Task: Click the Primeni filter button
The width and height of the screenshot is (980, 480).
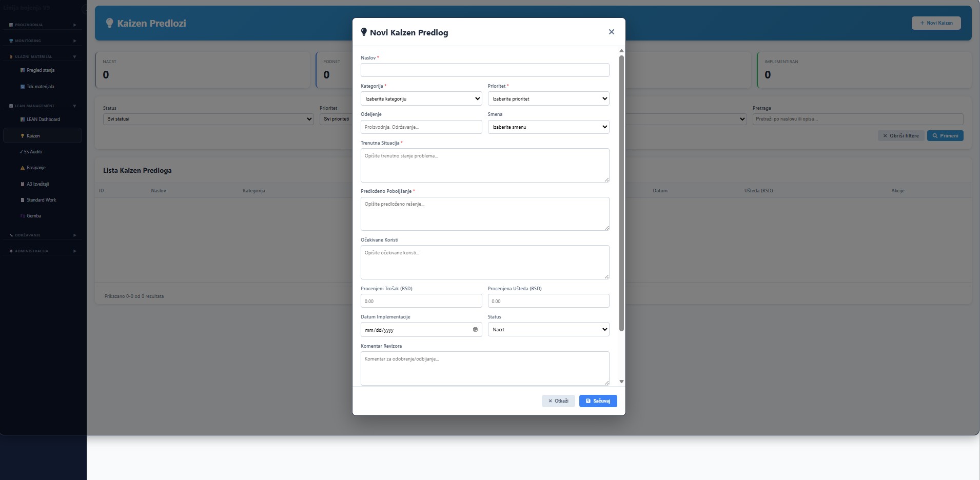Action: [945, 136]
